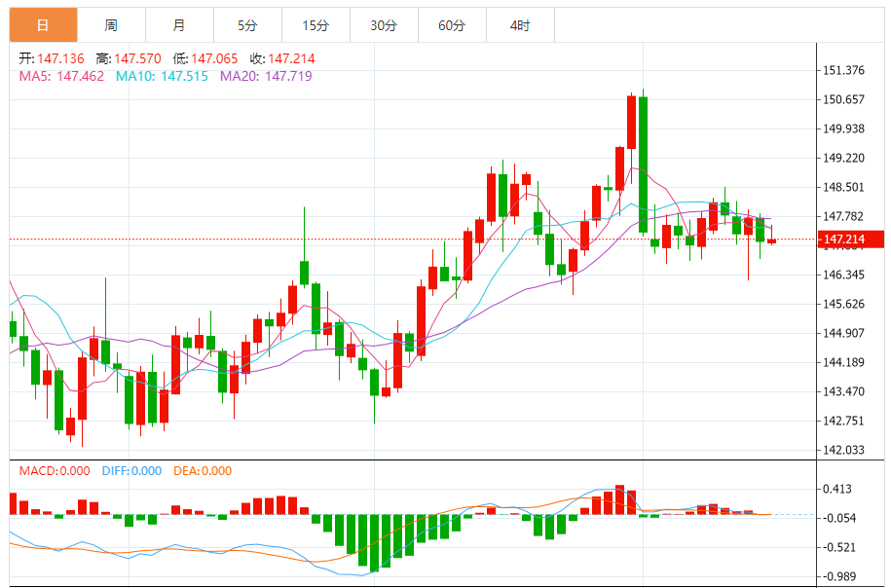This screenshot has width=891, height=588.
Task: Click the MACD value label
Action: coord(54,471)
